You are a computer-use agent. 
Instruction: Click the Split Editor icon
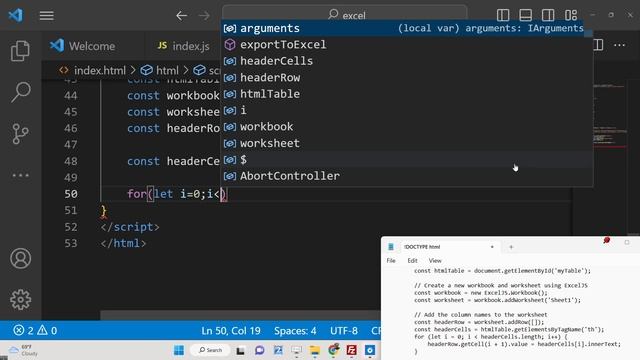(598, 45)
